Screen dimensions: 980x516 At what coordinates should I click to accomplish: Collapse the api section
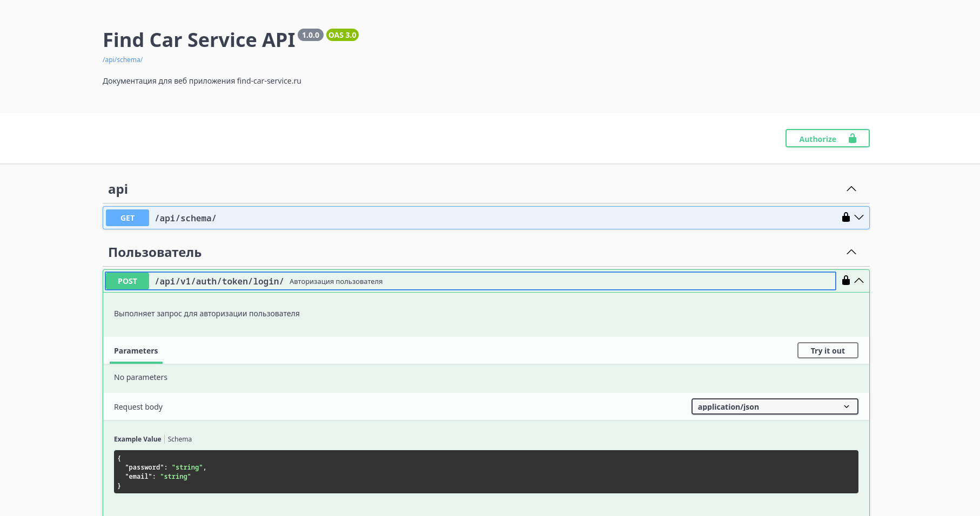click(x=851, y=189)
